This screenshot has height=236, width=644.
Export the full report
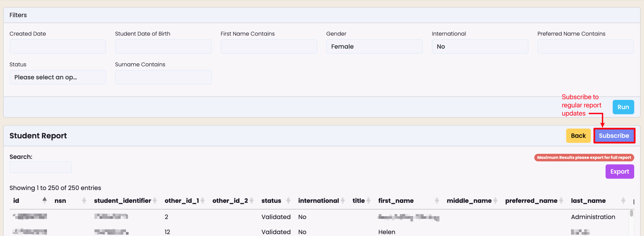619,172
